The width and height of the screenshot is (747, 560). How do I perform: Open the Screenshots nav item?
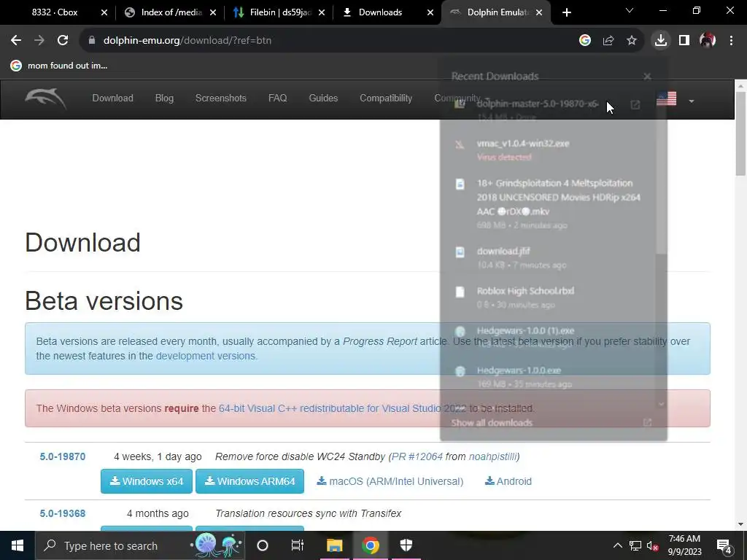(x=221, y=98)
